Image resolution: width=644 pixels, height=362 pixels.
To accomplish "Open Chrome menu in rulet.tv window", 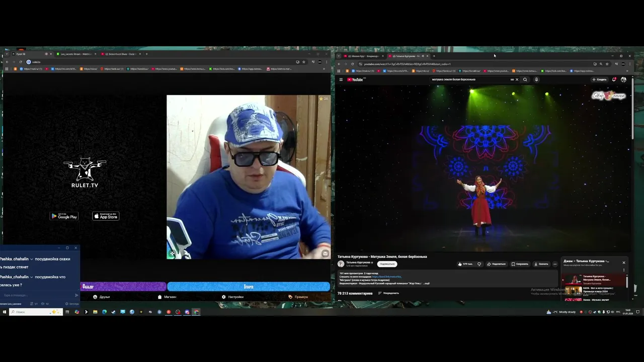I will pyautogui.click(x=327, y=62).
